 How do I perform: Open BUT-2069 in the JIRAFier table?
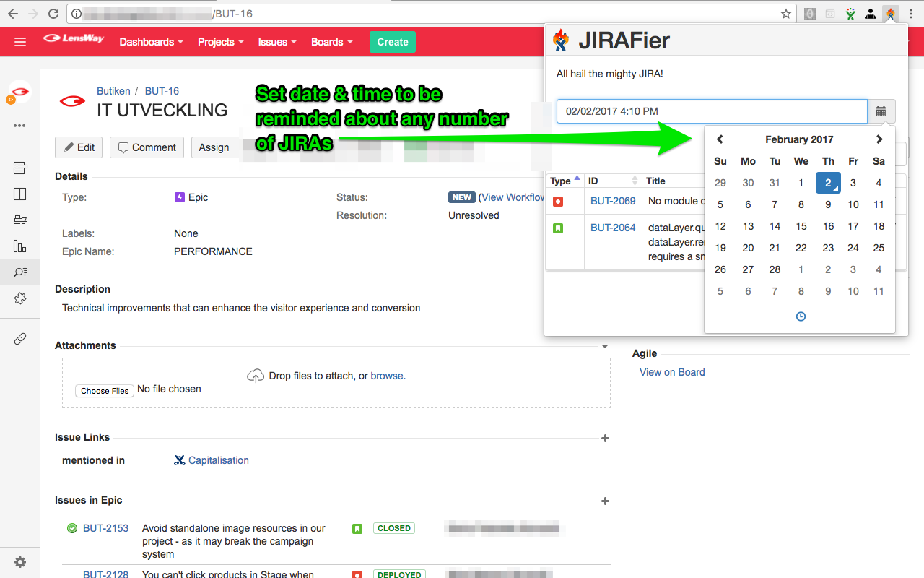613,201
